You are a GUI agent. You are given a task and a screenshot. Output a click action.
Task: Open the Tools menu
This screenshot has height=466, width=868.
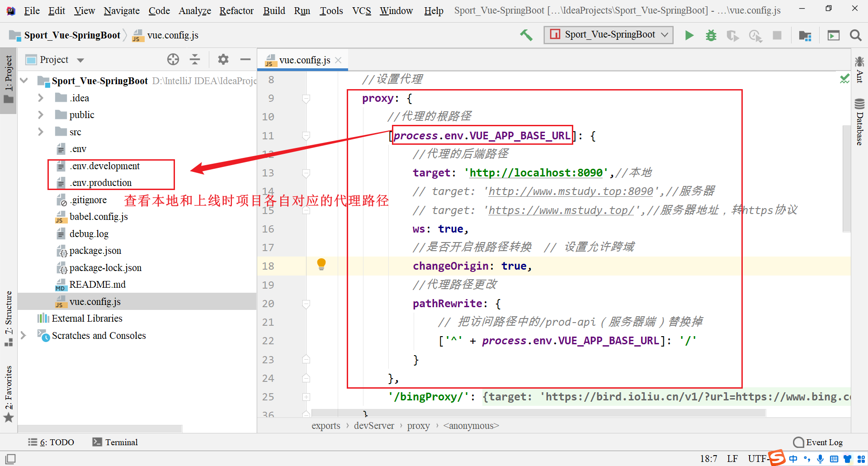pyautogui.click(x=331, y=10)
